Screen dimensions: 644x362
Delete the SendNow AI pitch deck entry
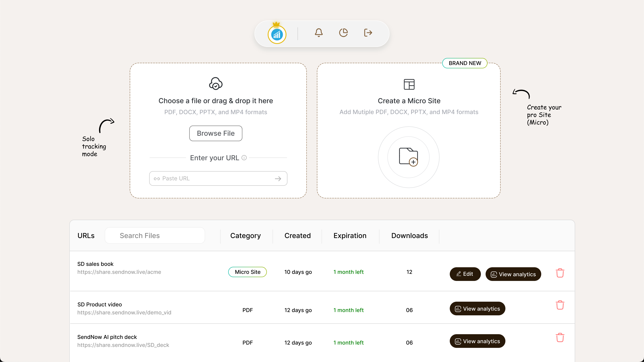coord(560,337)
